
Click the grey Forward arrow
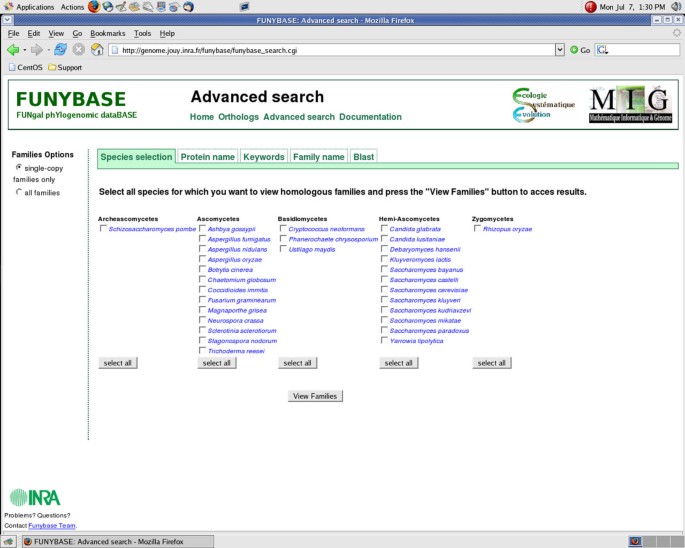pyautogui.click(x=37, y=50)
